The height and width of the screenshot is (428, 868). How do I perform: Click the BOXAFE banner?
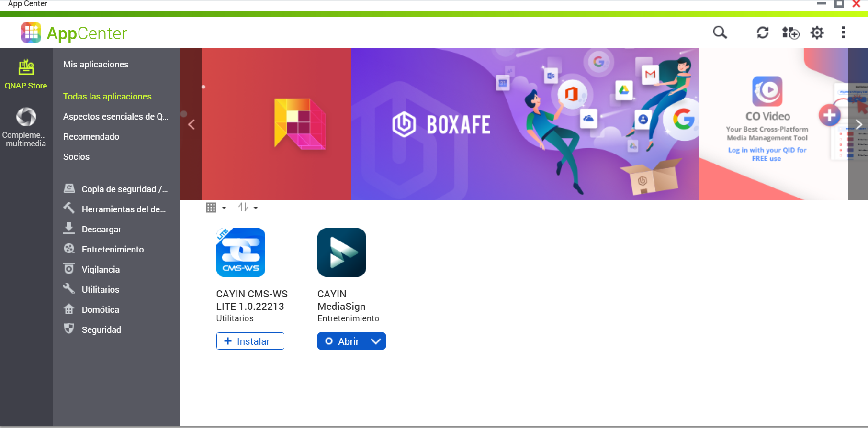[525, 124]
